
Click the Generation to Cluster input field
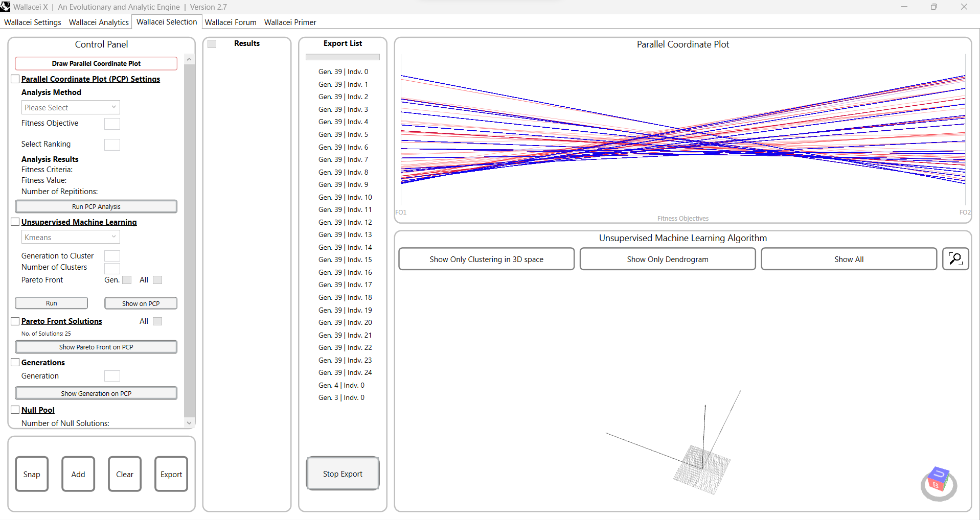pyautogui.click(x=112, y=256)
